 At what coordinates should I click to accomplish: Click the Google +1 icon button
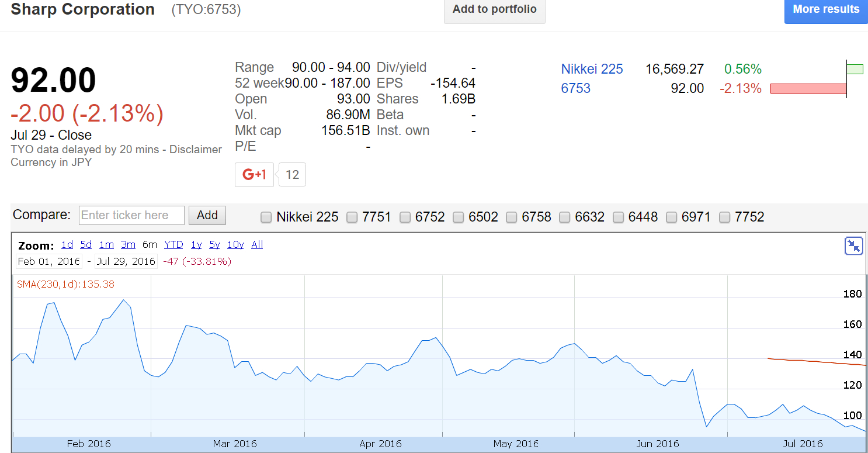coord(254,174)
